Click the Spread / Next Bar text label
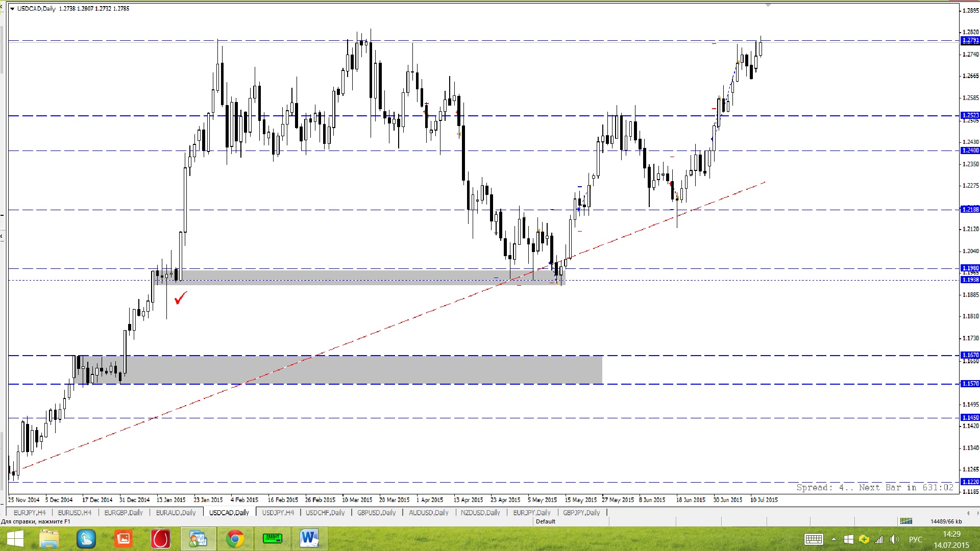Image resolution: width=980 pixels, height=551 pixels. click(x=875, y=488)
